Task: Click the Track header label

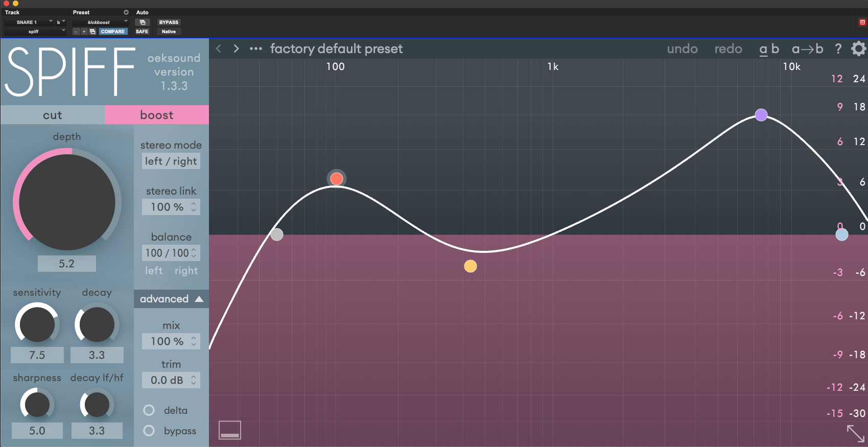Action: (12, 12)
